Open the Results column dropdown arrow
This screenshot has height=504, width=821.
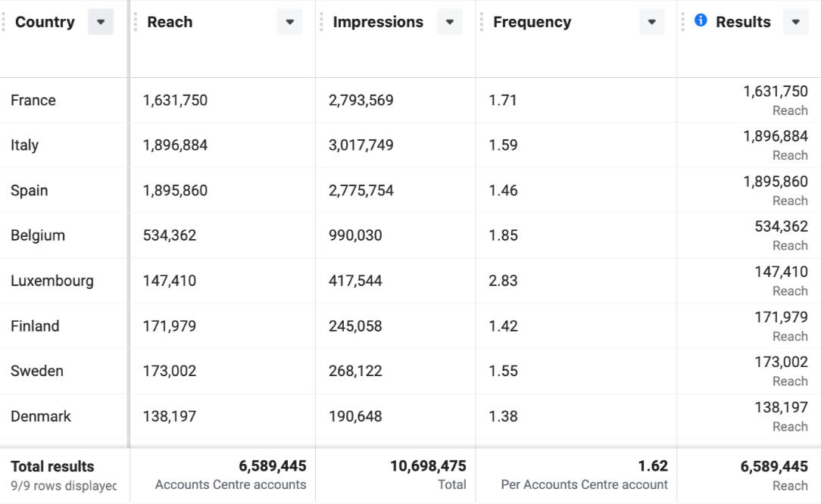[x=795, y=22]
